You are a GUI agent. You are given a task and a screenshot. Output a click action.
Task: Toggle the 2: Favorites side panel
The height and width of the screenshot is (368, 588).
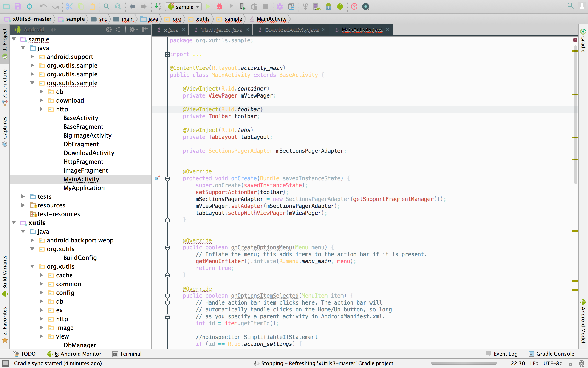[x=5, y=325]
